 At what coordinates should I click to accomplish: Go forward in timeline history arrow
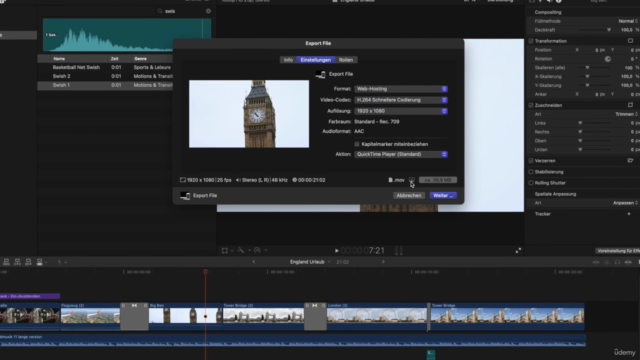tap(383, 262)
